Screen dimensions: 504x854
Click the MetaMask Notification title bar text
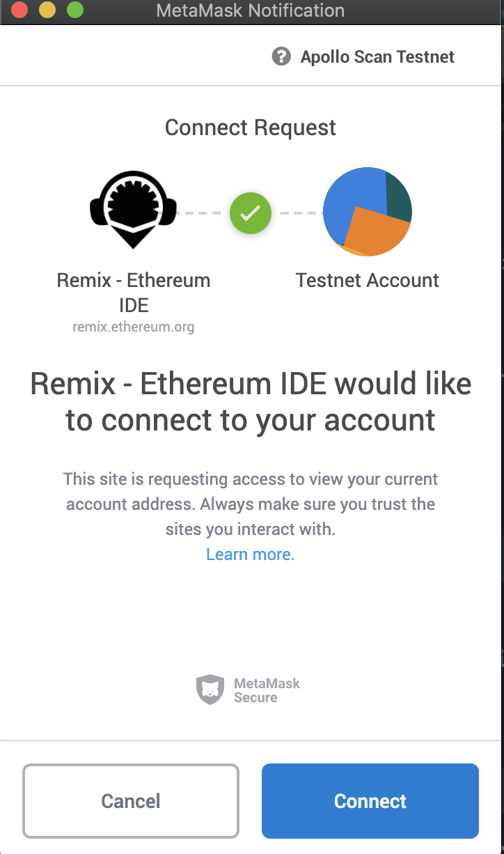click(x=251, y=10)
